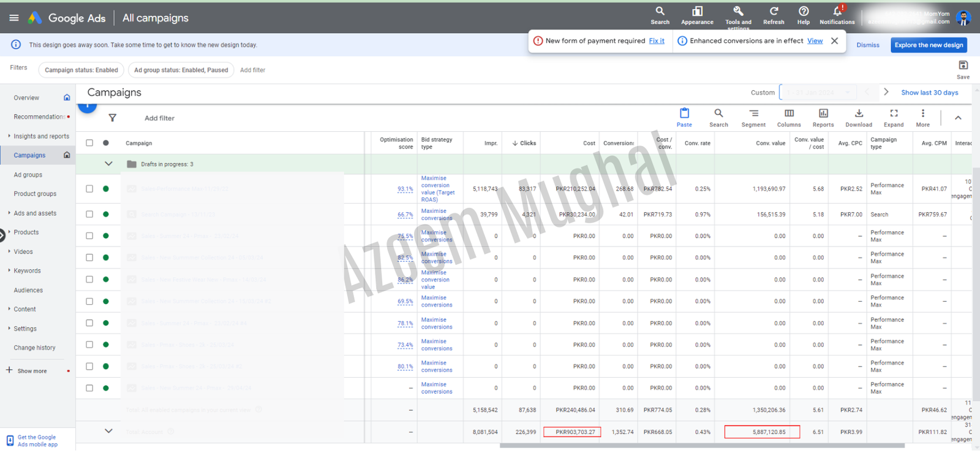
Task: Click the Fix it payment link
Action: [x=657, y=41]
